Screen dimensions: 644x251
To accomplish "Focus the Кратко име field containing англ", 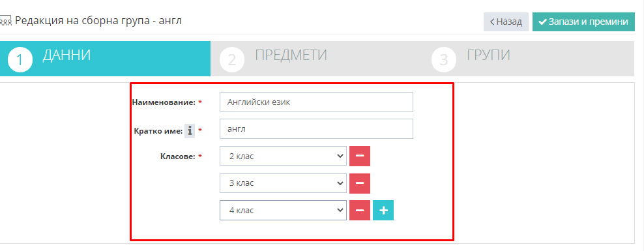I will pyautogui.click(x=316, y=129).
